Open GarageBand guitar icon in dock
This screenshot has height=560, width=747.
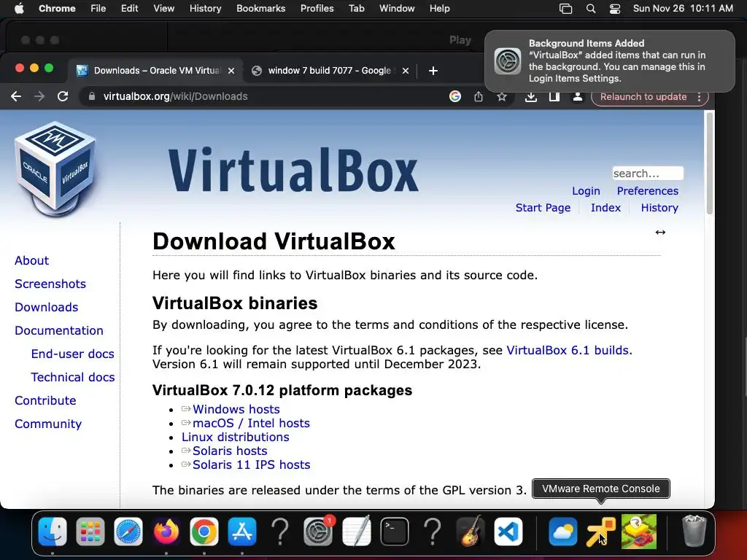[x=471, y=532]
